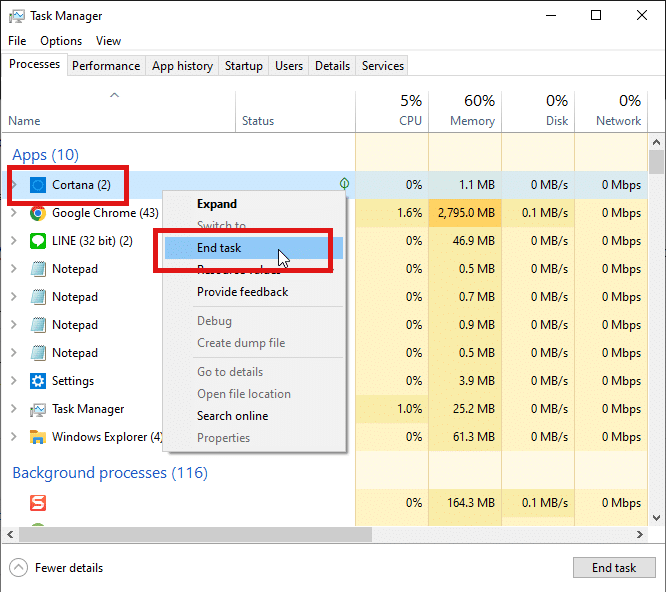Expand the LINE (32 bit) group
666x592 pixels.
[x=14, y=241]
